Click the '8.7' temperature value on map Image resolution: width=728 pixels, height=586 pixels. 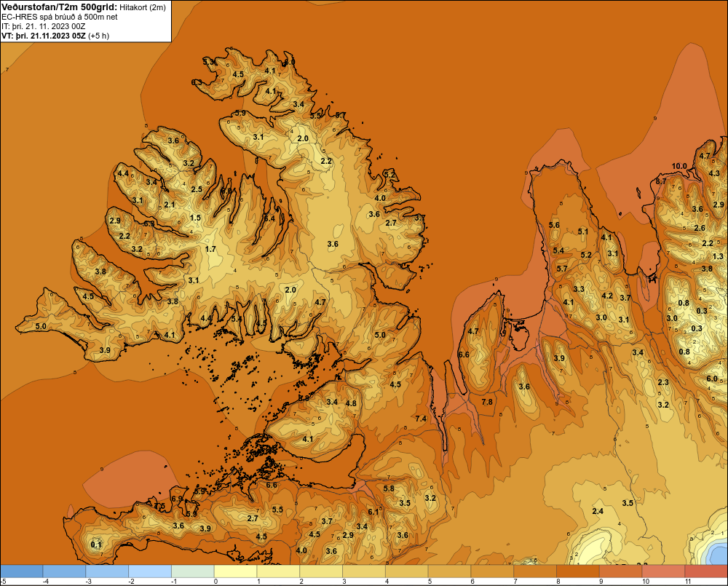click(x=661, y=181)
